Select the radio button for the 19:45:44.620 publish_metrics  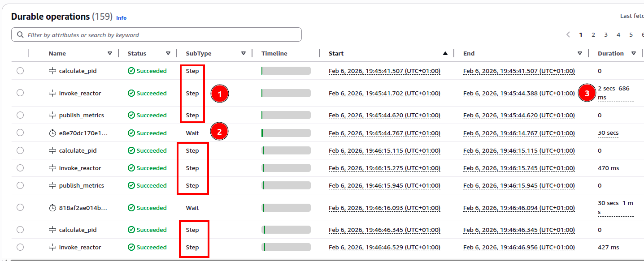point(20,115)
